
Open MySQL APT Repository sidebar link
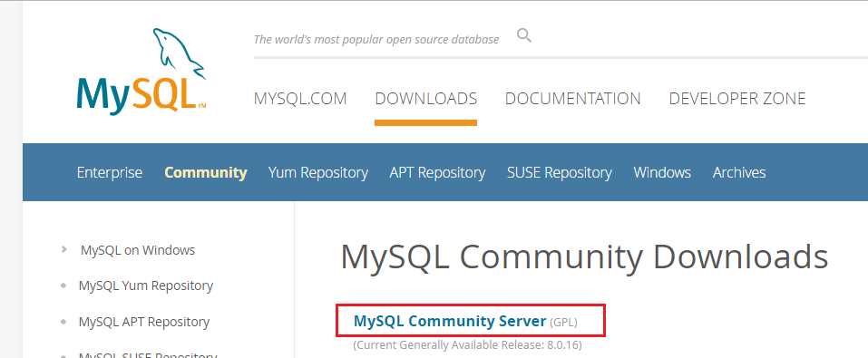[144, 322]
